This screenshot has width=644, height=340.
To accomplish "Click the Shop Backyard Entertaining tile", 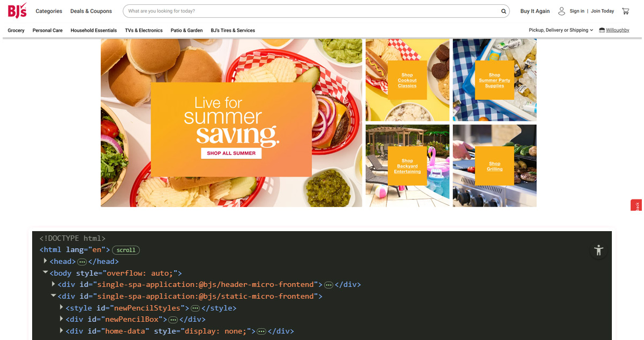I will (407, 166).
